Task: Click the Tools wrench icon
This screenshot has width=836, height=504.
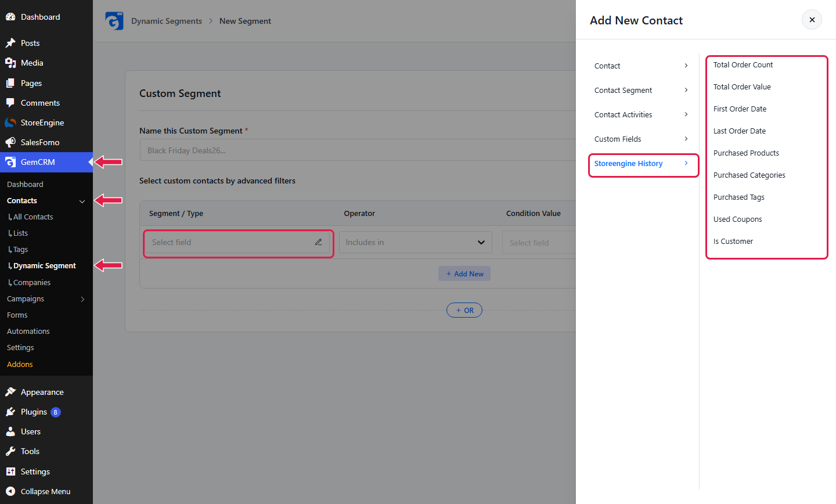Action: pyautogui.click(x=10, y=451)
